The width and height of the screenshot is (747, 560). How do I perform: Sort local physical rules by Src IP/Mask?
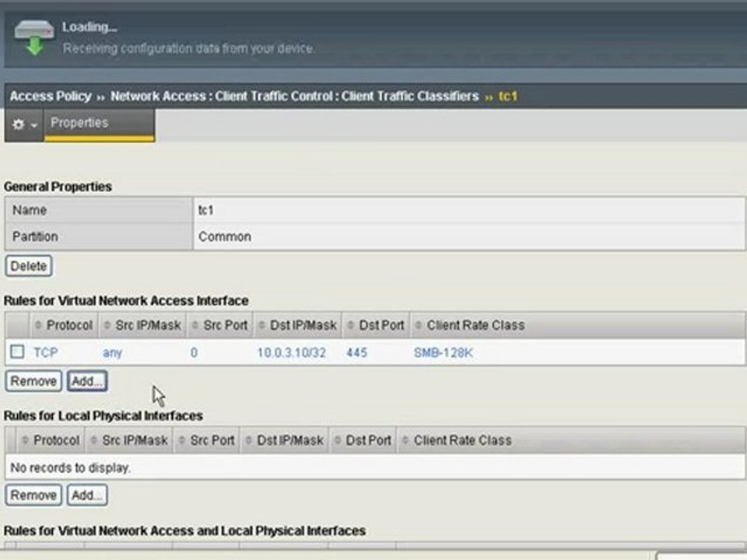click(x=129, y=440)
